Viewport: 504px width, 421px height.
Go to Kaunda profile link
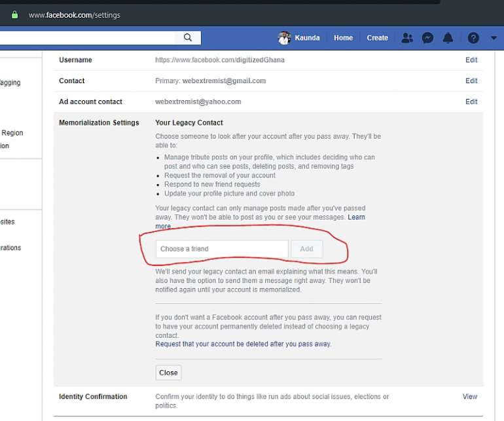click(x=307, y=38)
